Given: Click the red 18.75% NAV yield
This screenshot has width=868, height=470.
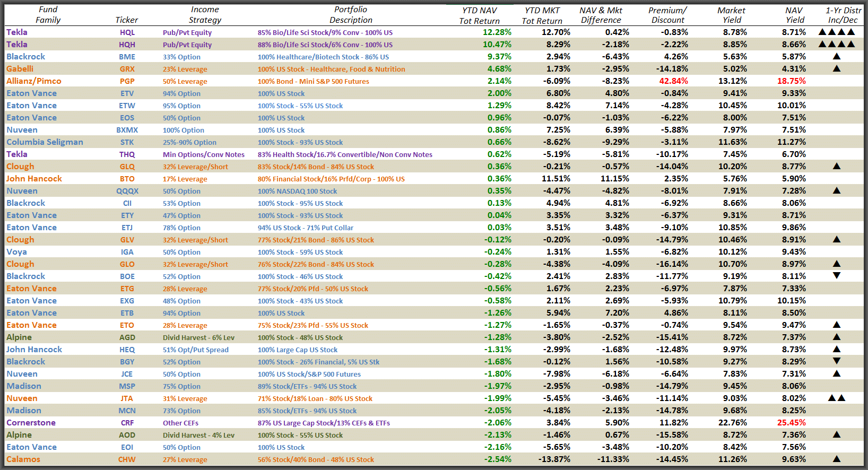Looking at the screenshot, I should point(792,81).
